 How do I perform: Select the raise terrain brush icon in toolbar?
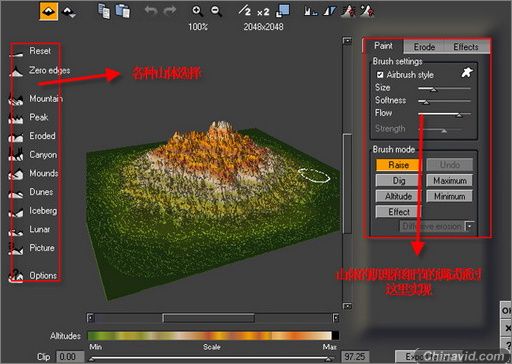click(x=49, y=11)
